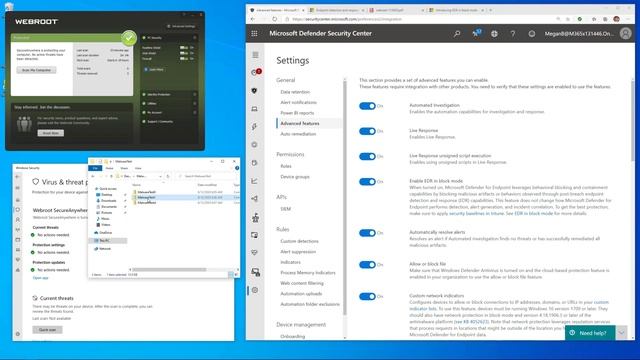The width and height of the screenshot is (640, 360).
Task: Open the Dashboards sidebar icon with red badge
Action: click(x=256, y=72)
